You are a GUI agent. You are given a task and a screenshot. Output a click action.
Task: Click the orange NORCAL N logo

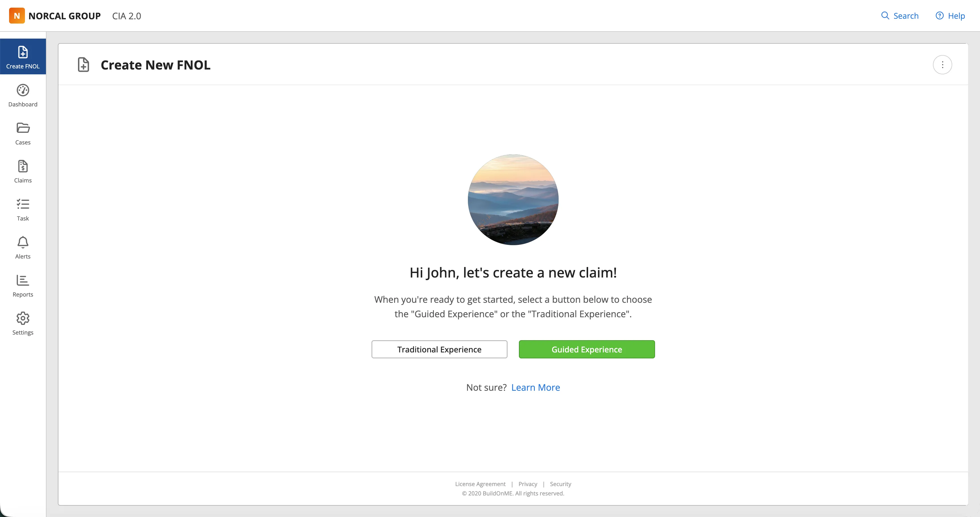point(17,16)
